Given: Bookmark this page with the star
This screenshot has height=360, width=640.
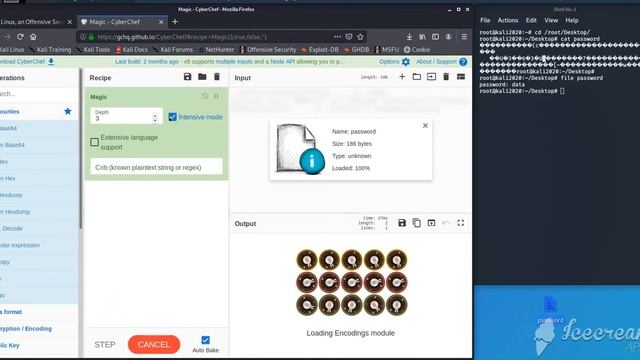Looking at the screenshot, I should (x=360, y=37).
